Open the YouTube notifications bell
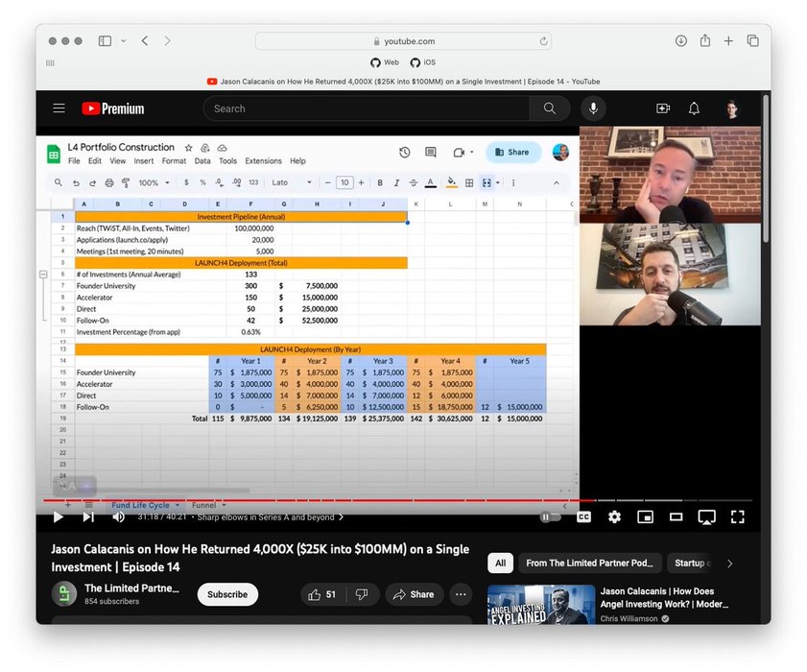 (x=694, y=108)
